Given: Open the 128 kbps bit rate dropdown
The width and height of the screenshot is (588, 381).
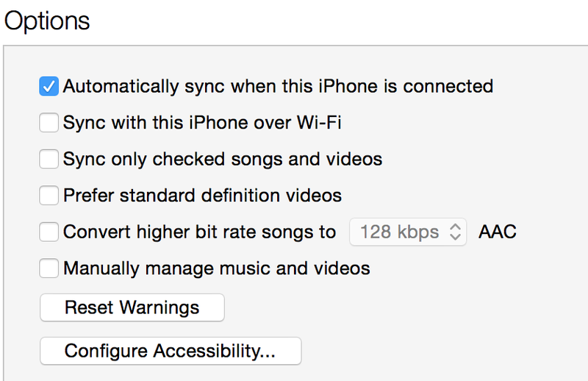Looking at the screenshot, I should [408, 232].
